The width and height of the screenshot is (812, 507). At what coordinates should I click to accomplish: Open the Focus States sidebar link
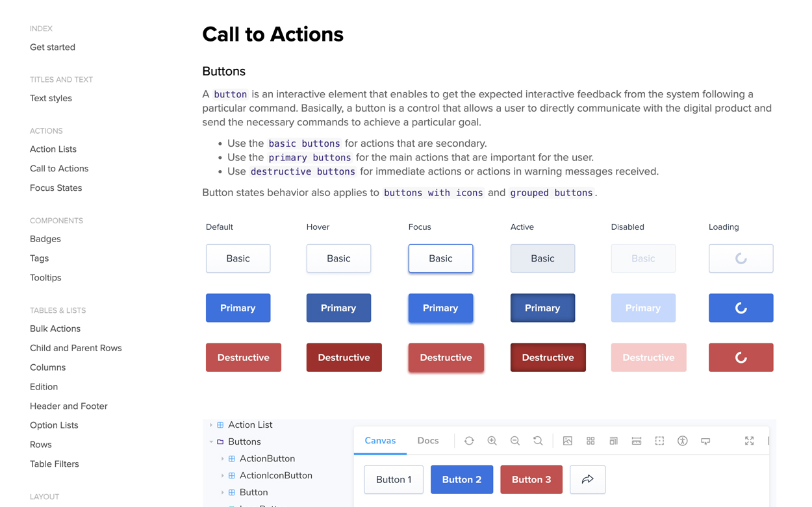56,188
